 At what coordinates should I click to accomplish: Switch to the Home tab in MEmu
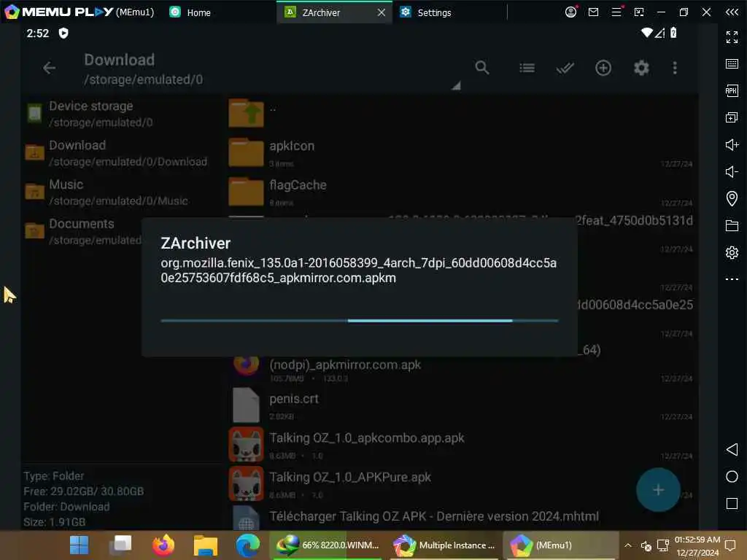pyautogui.click(x=190, y=12)
